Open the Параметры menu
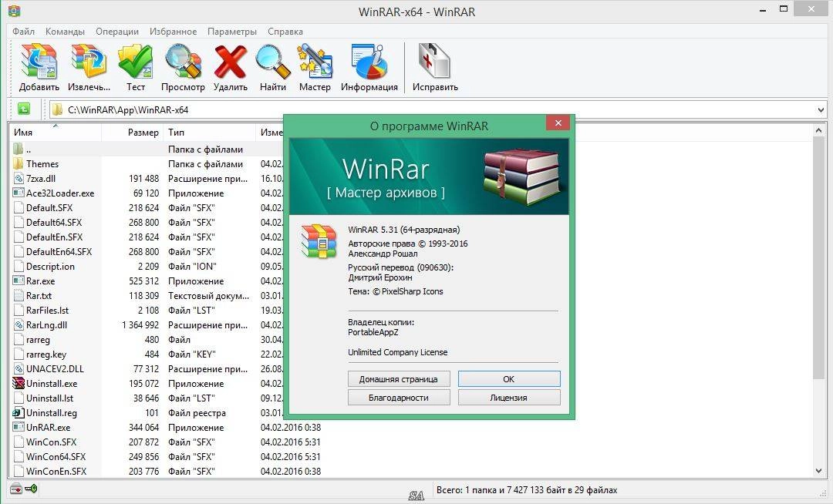The width and height of the screenshot is (833, 504). tap(231, 32)
